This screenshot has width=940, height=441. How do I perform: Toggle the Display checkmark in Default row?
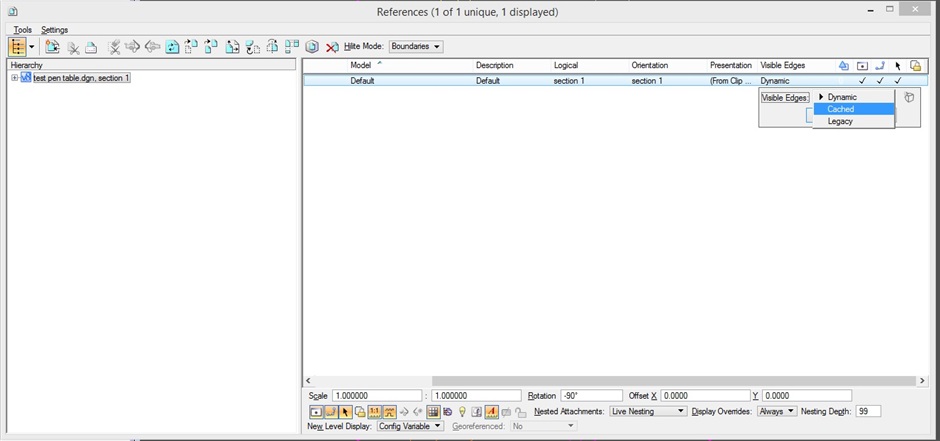862,80
